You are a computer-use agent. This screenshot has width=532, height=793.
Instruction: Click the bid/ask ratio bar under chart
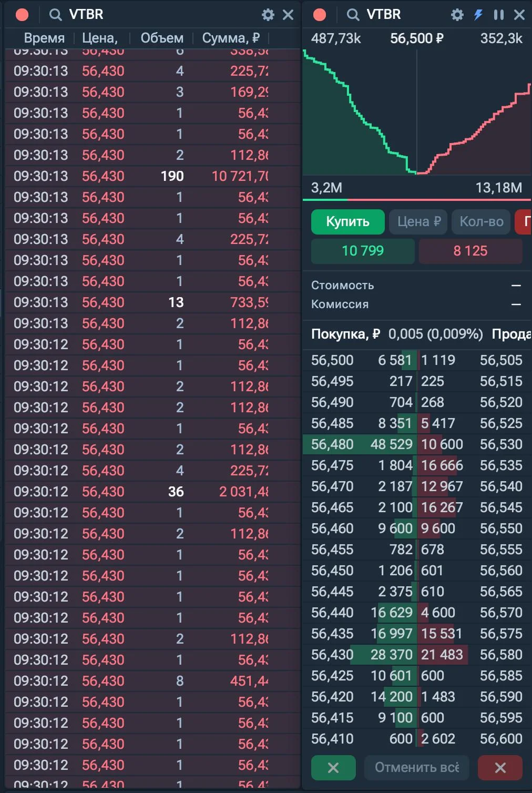(x=417, y=200)
